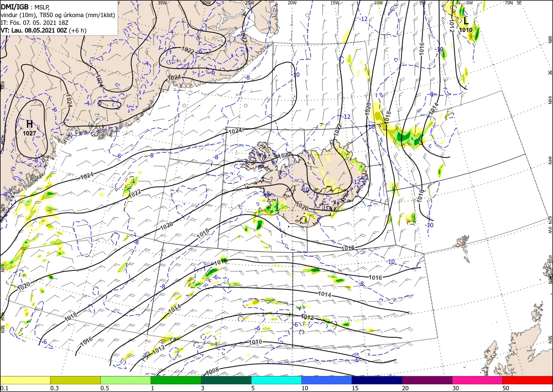Click the red 50+ legend swatch
This screenshot has height=392, width=553.
pyautogui.click(x=528, y=380)
